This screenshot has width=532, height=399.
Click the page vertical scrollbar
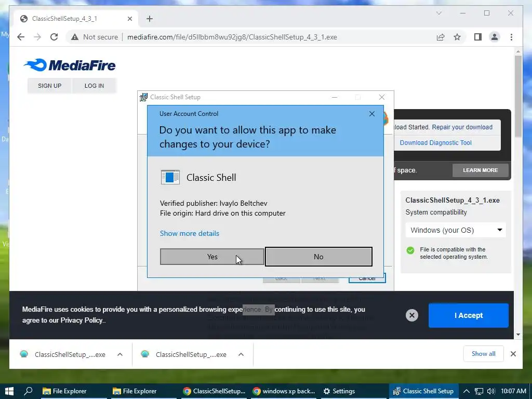518,96
